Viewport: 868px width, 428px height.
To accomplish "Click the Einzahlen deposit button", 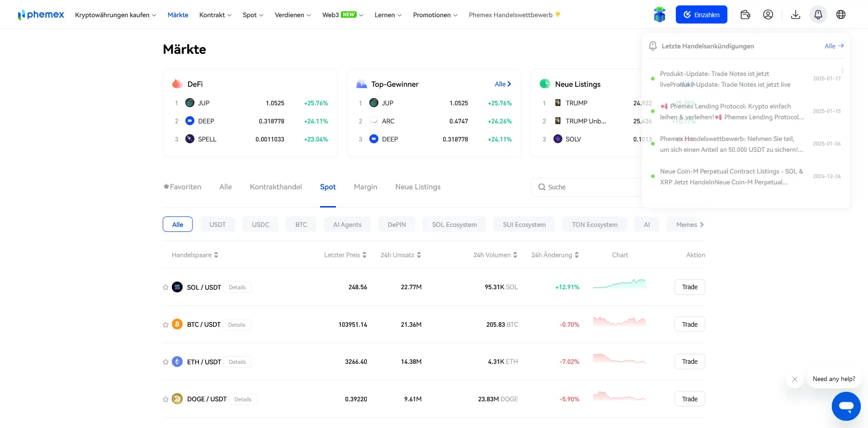I will point(702,14).
